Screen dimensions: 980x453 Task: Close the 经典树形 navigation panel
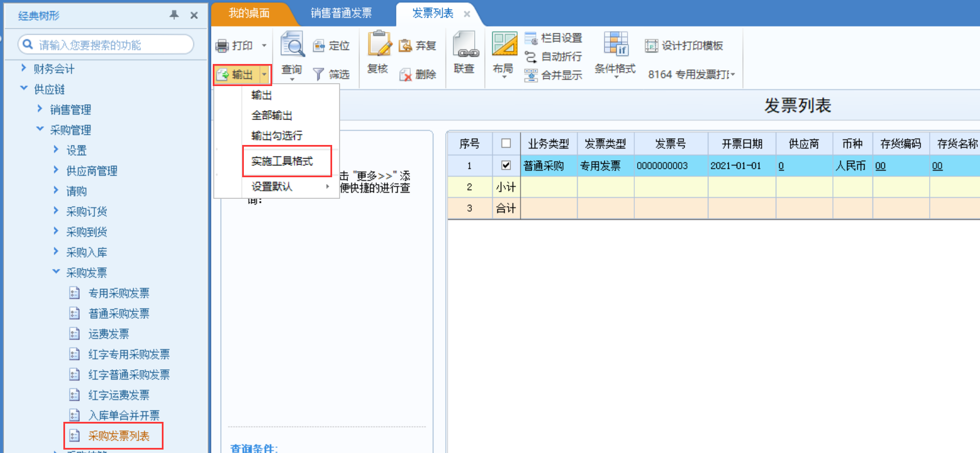194,15
